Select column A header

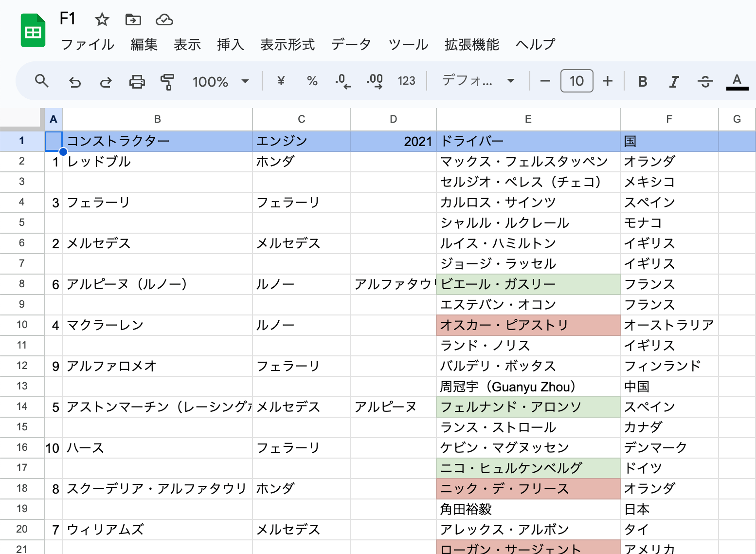point(54,119)
